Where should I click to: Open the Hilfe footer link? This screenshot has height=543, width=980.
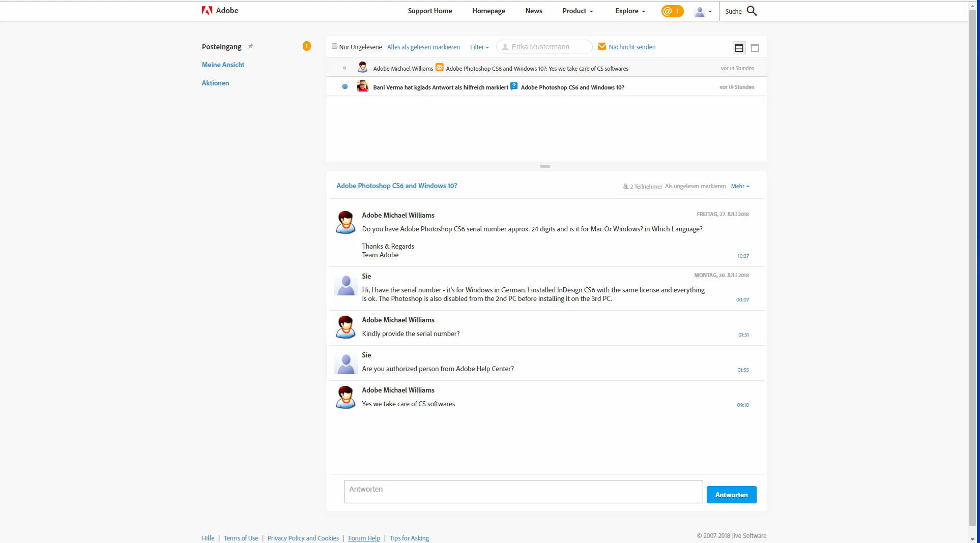(x=208, y=538)
